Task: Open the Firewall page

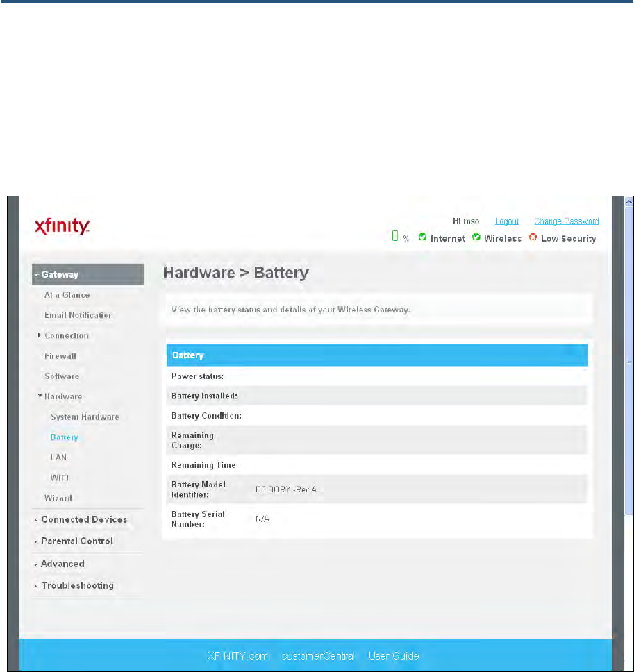Action: 60,356
